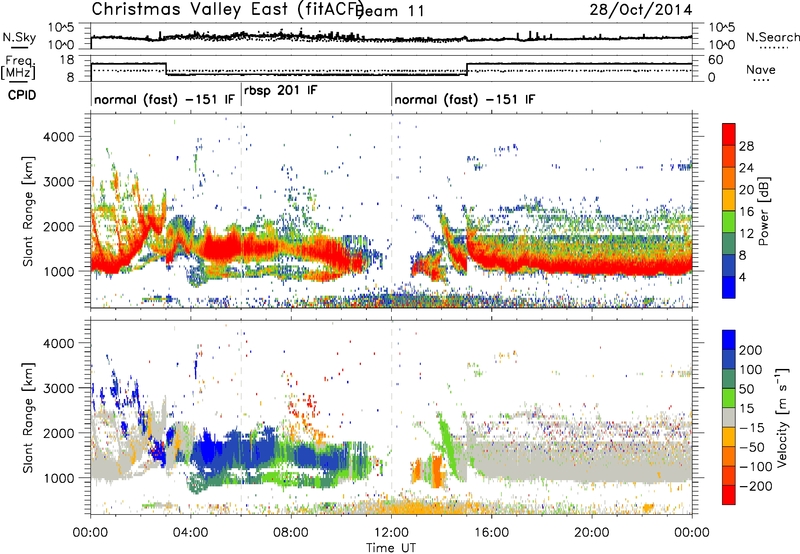Image resolution: width=800 pixels, height=554 pixels.
Task: Click the "Velocity [m s⁻¹]" colorbar title
Action: (x=782, y=417)
